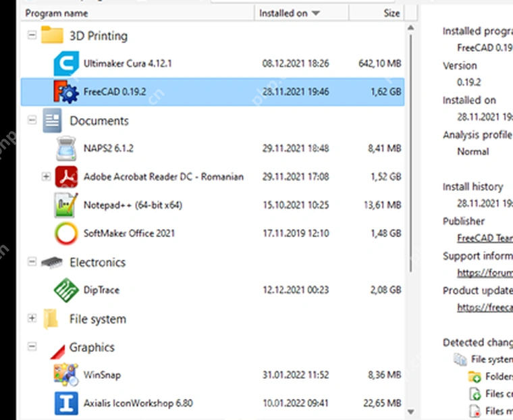The image size is (513, 420).
Task: Click the Ultimaker Cura program icon
Action: (x=66, y=63)
